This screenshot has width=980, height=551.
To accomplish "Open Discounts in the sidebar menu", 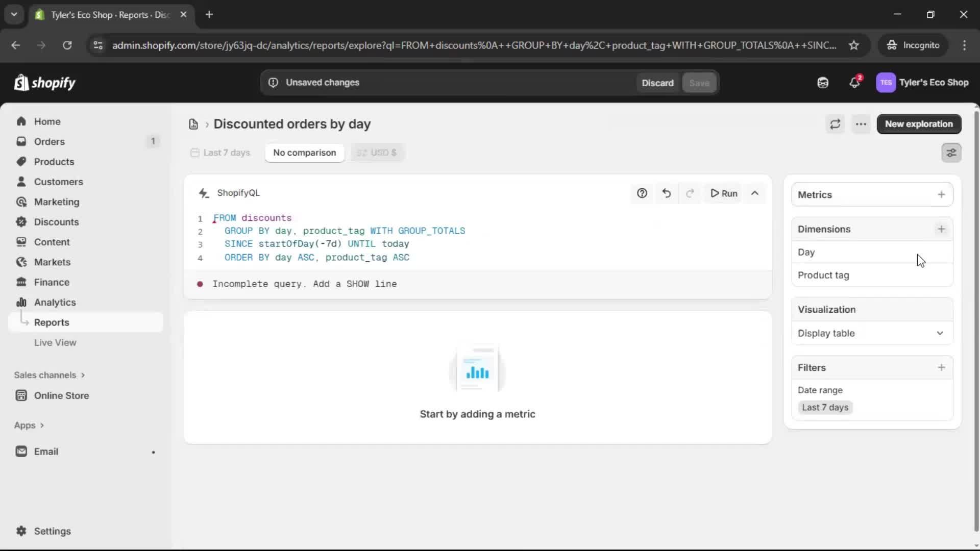I will 56,222.
